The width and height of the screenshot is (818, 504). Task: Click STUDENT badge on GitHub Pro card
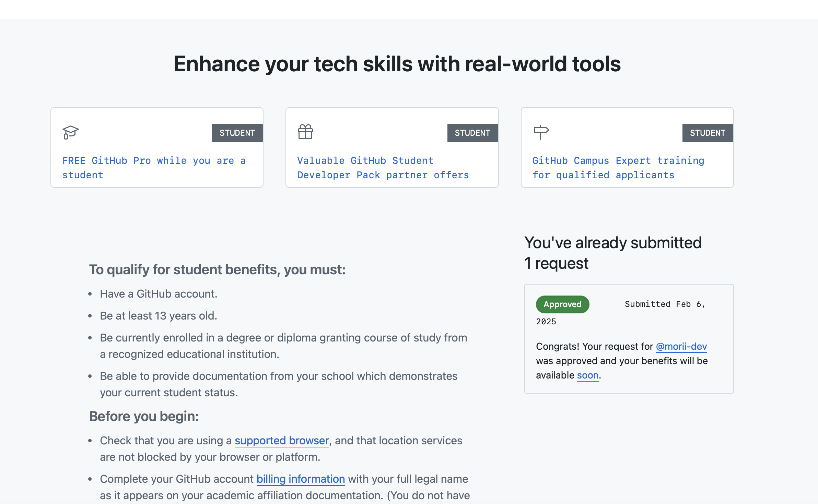click(x=237, y=133)
